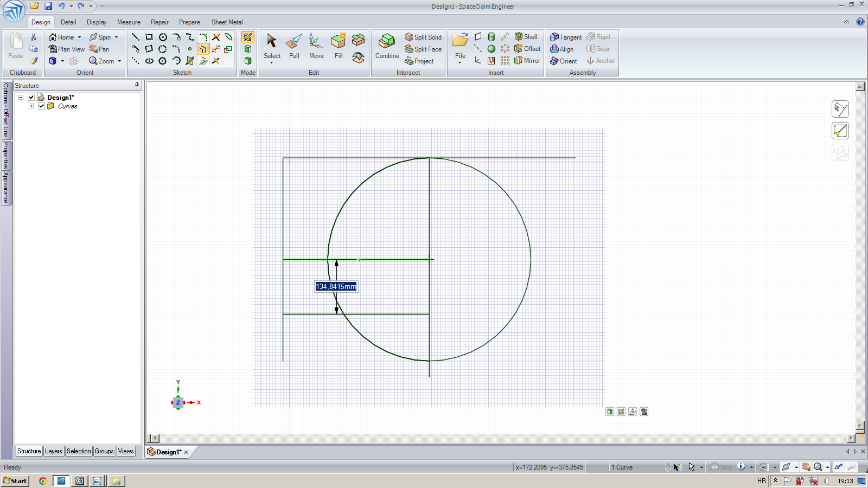Apply the Tangent assembly condition
Image resolution: width=868 pixels, height=488 pixels.
(566, 37)
